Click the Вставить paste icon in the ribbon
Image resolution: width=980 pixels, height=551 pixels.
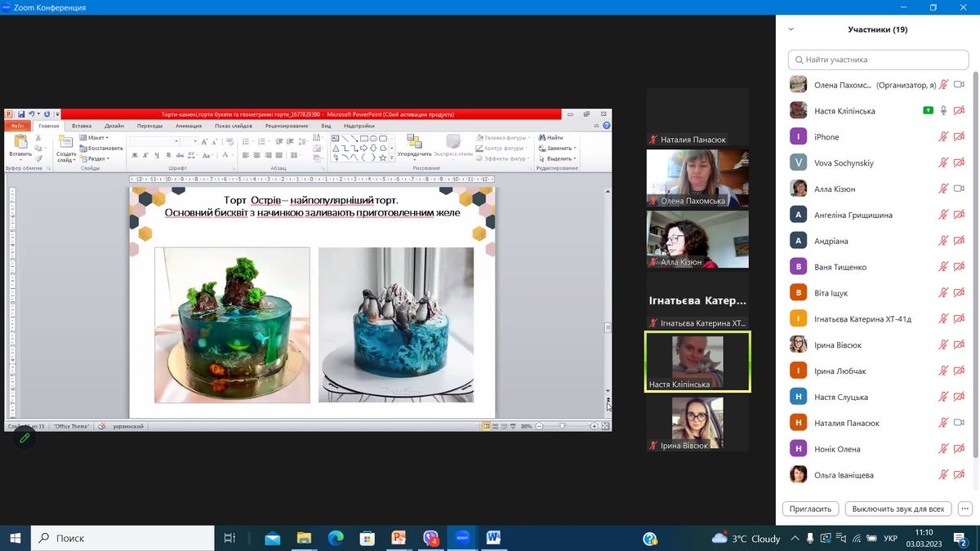(20, 142)
